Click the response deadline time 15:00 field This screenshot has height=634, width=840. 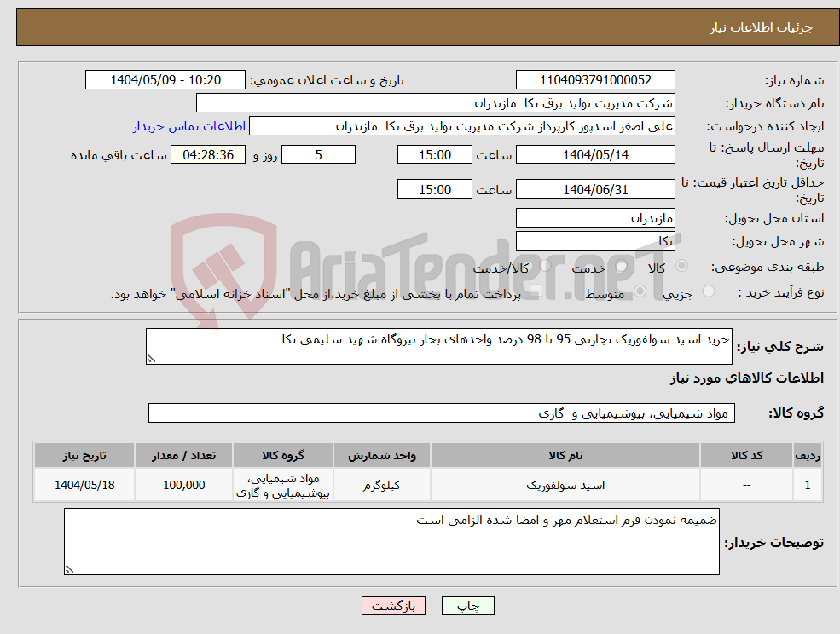[434, 155]
